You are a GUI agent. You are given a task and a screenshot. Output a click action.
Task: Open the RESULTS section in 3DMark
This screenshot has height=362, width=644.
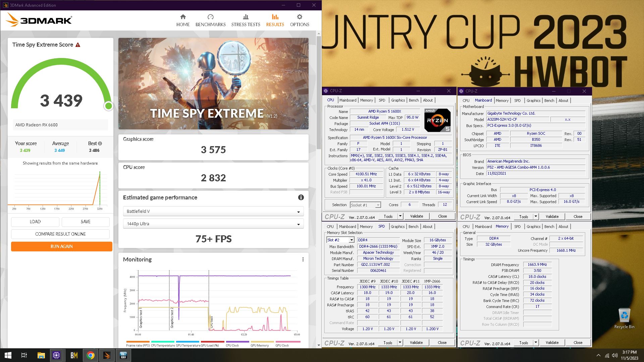(275, 20)
